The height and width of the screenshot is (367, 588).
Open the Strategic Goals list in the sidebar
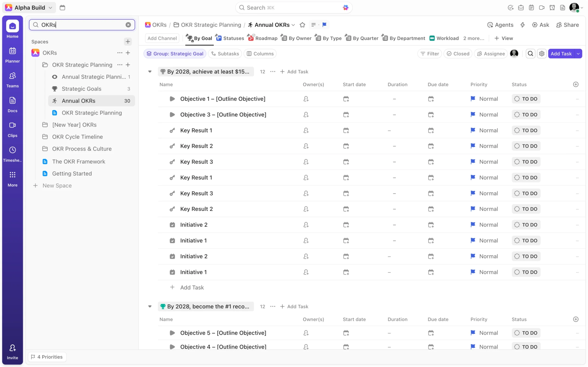click(x=81, y=89)
